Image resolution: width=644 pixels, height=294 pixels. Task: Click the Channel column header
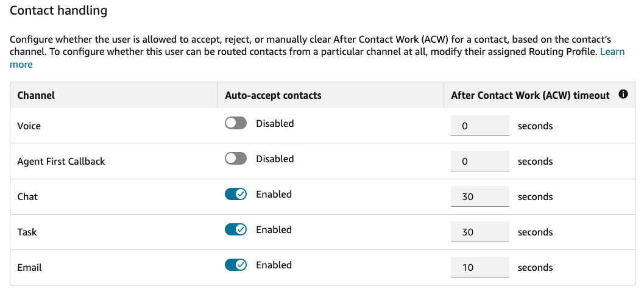[36, 95]
